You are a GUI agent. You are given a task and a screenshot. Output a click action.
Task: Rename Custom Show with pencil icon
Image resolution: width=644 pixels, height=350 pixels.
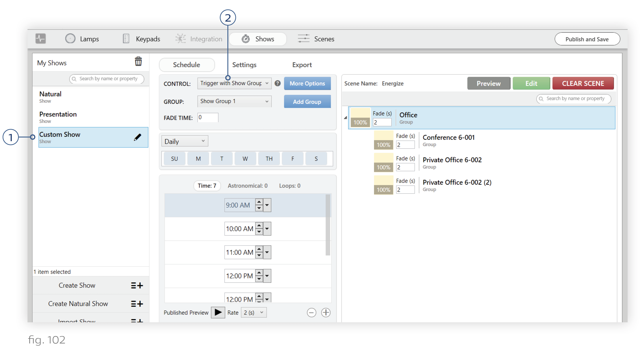click(x=137, y=137)
